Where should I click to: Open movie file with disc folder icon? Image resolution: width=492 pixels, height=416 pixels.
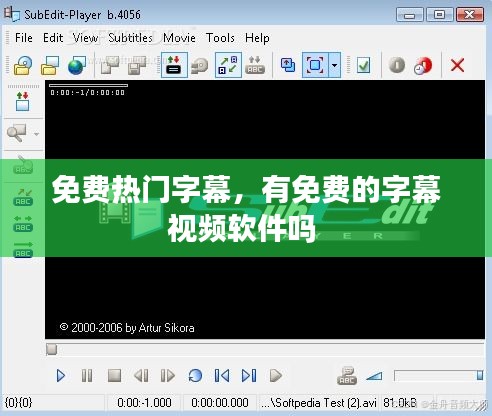[x=23, y=65]
